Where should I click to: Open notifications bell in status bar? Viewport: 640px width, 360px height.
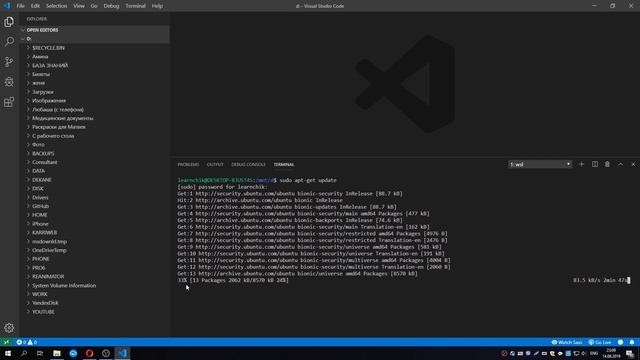632,342
